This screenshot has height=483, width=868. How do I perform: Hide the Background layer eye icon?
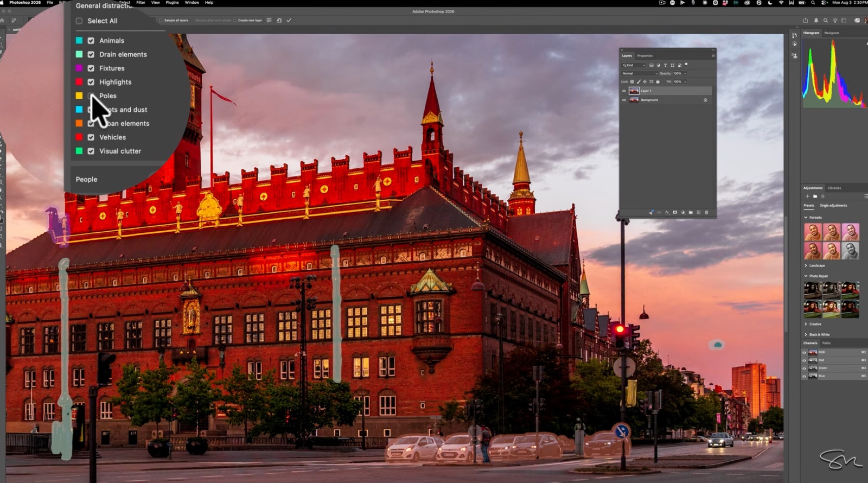pos(624,100)
